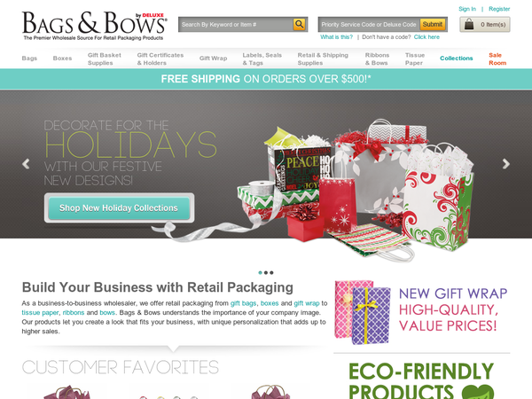The height and width of the screenshot is (399, 532).
Task: Select the third carousel dot
Action: click(271, 272)
